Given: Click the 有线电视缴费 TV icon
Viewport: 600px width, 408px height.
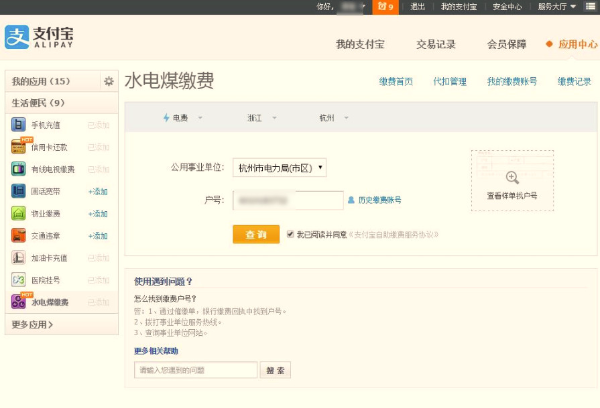Looking at the screenshot, I should (18, 169).
